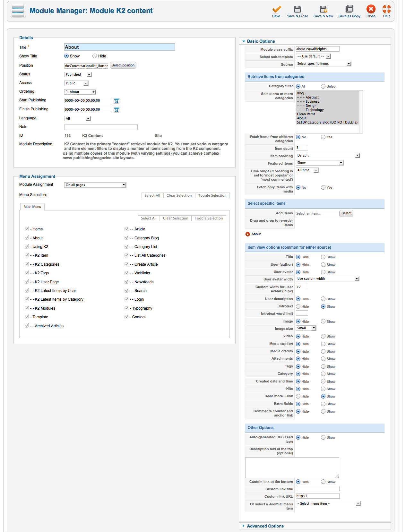Screen dimensions: 406x532
Task: Choose Select for Category filter
Action: (323, 86)
